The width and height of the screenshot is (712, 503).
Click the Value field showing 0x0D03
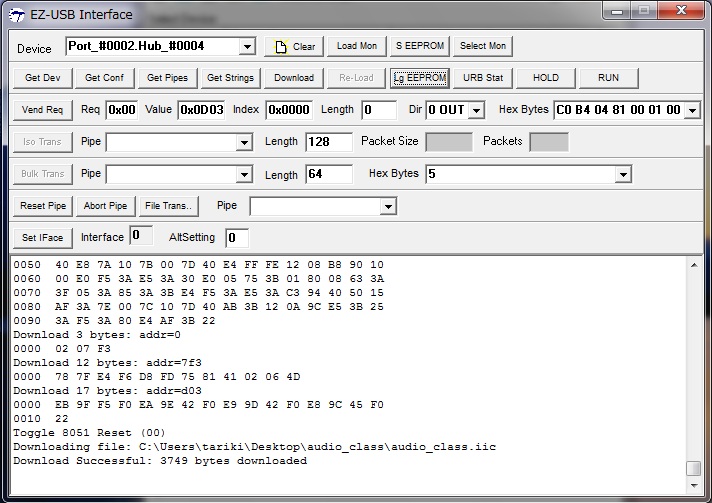click(x=202, y=110)
